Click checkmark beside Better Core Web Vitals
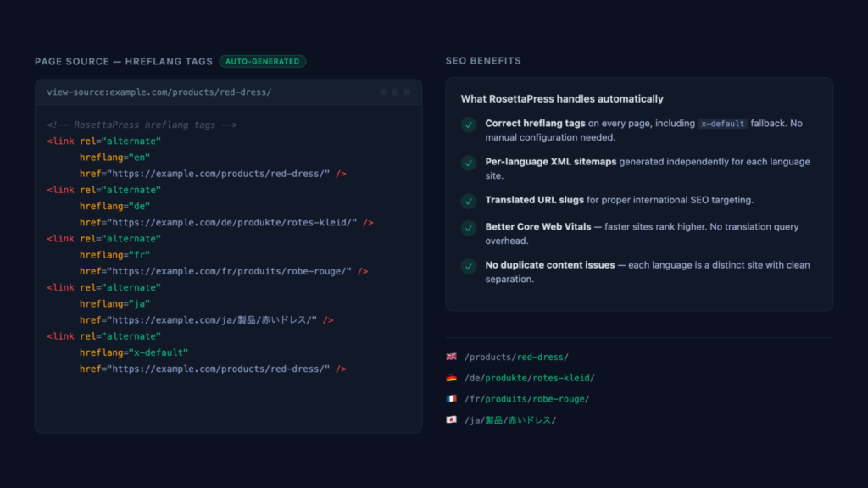The height and width of the screenshot is (488, 868). [x=469, y=228]
